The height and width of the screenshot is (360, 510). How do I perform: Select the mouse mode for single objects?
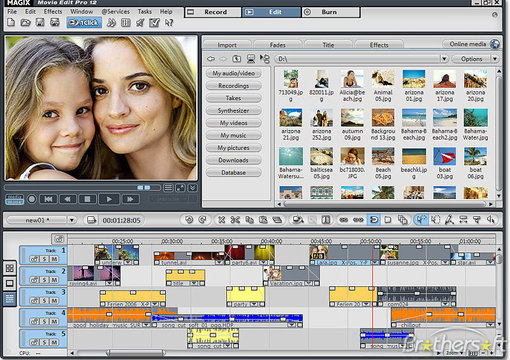(421, 220)
